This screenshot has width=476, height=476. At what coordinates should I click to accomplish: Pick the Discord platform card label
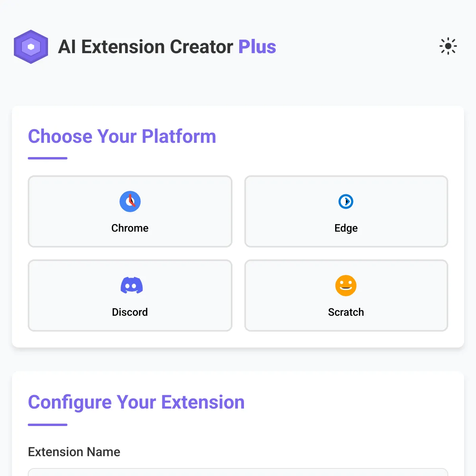point(130,312)
